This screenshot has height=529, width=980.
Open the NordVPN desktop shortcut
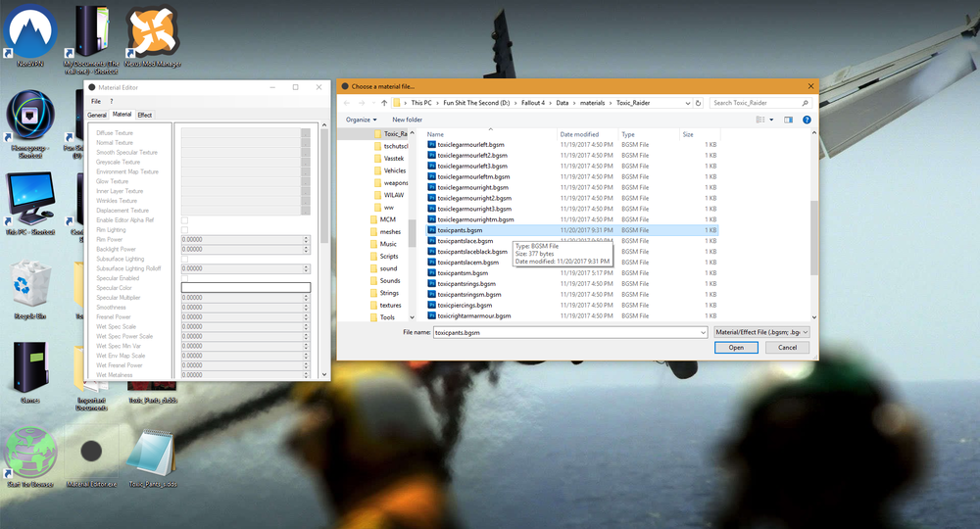click(x=30, y=34)
